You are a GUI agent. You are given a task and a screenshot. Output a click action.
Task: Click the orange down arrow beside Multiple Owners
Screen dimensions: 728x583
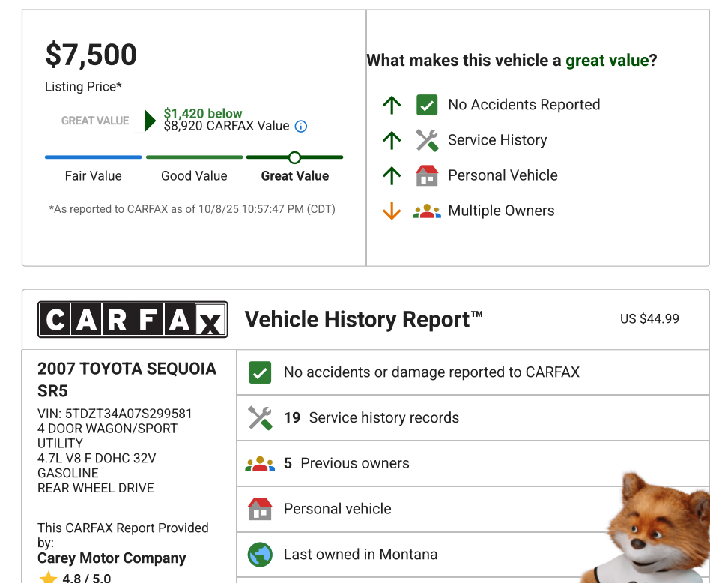pos(392,211)
